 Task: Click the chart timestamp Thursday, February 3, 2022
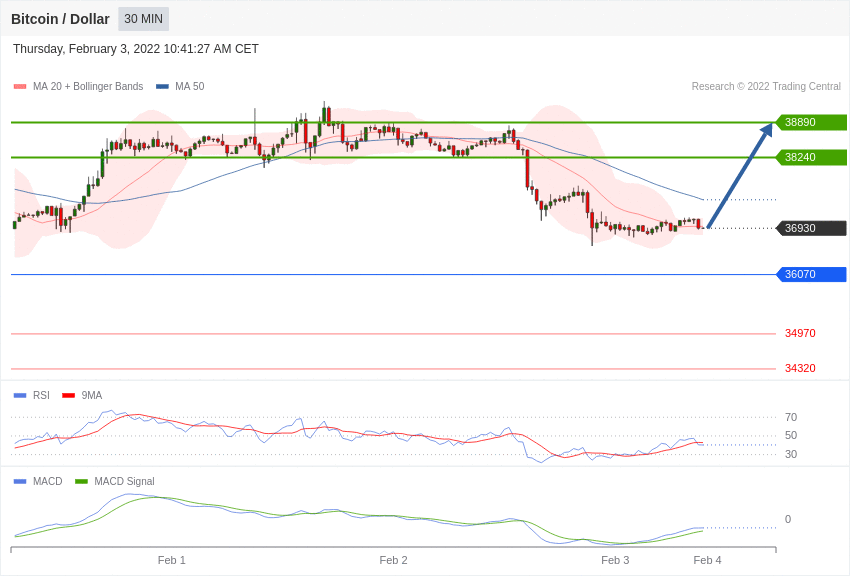tap(136, 49)
